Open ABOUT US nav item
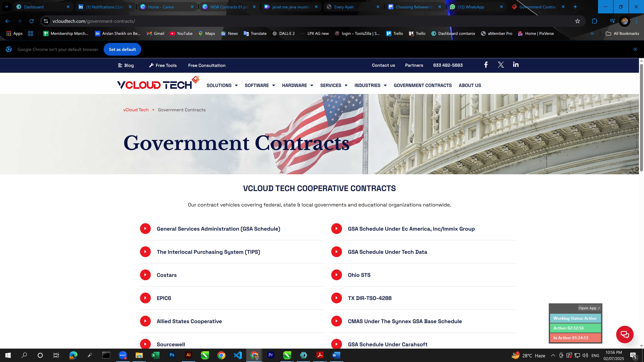Screen dimensions: 644x362 (470, 85)
